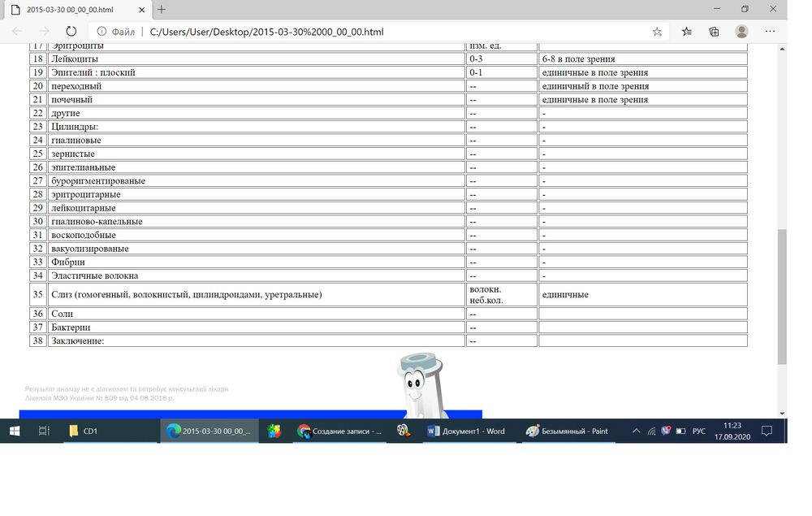This screenshot has width=812, height=516.
Task: Click the address bar file path
Action: pos(266,32)
